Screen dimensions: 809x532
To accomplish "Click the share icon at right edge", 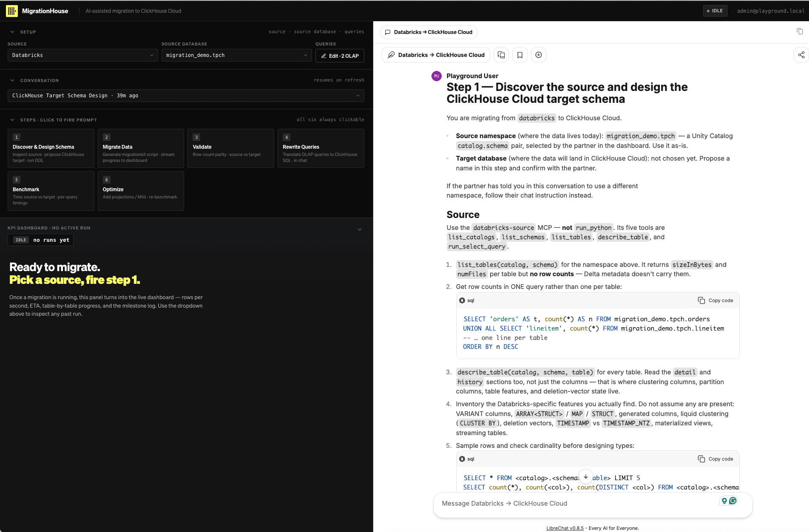I will click(801, 55).
